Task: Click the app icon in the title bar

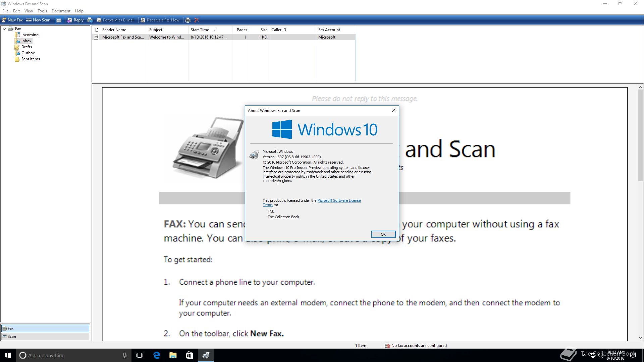Action: pos(3,4)
